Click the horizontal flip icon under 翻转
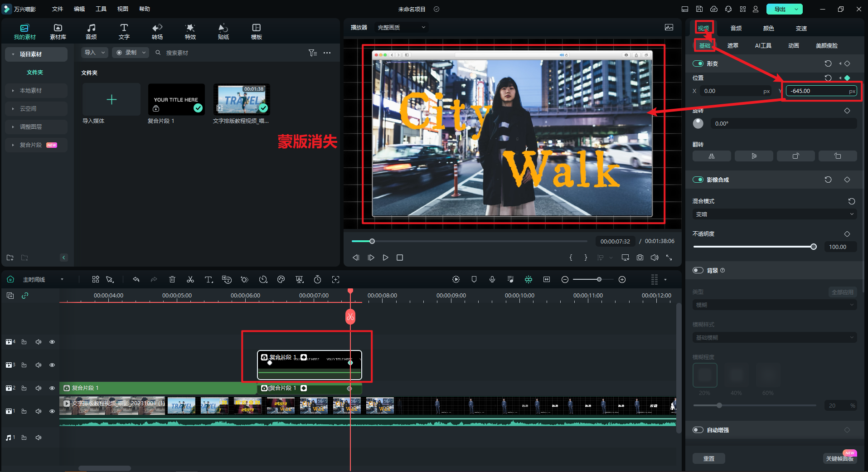Image resolution: width=868 pixels, height=472 pixels. 712,156
